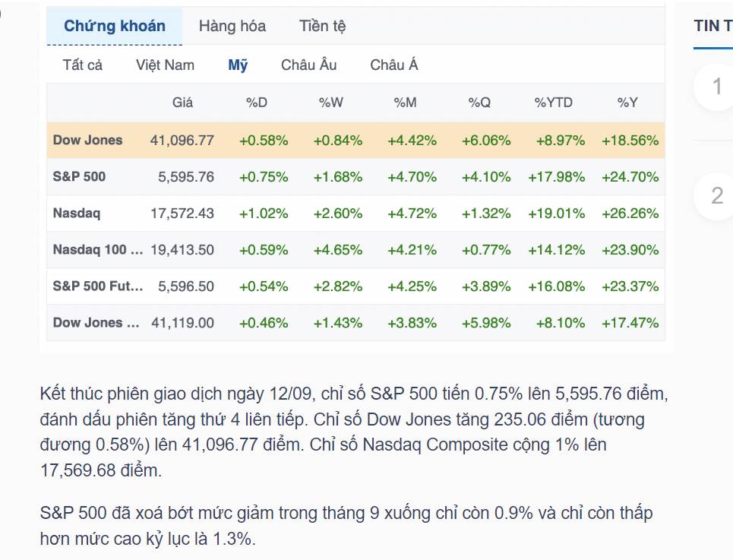This screenshot has width=733, height=560.
Task: Switch to the Hàng hóa tab
Action: [232, 26]
